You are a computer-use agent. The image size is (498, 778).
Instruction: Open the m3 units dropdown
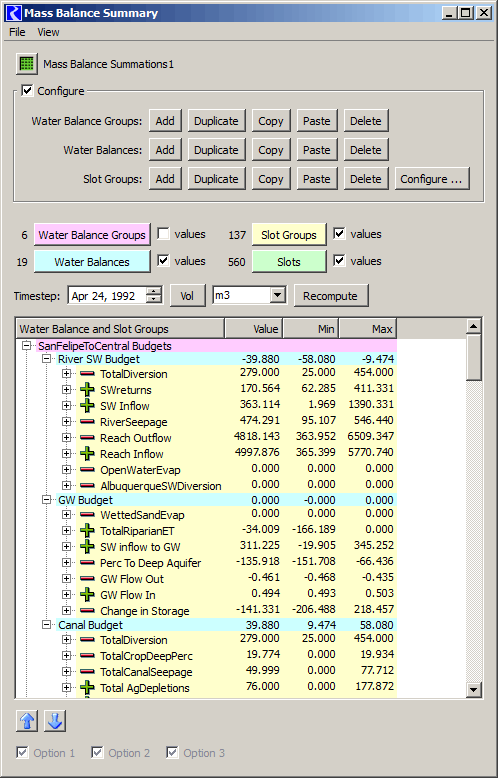point(278,295)
